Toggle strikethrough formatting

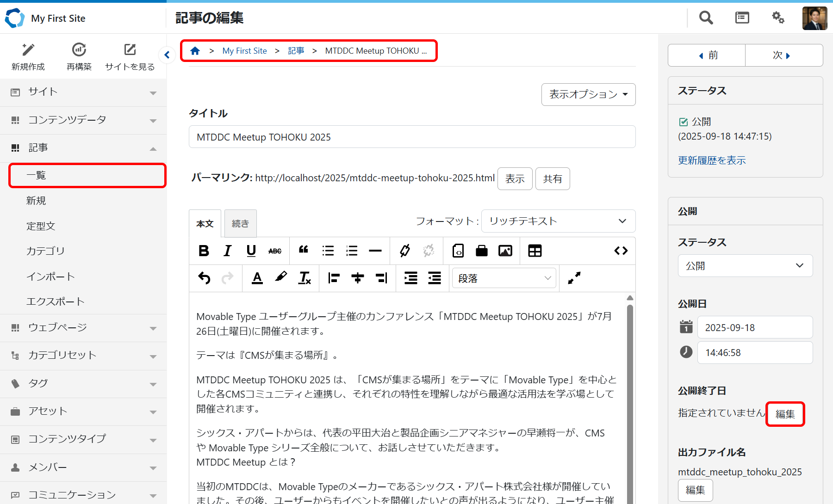(x=275, y=251)
